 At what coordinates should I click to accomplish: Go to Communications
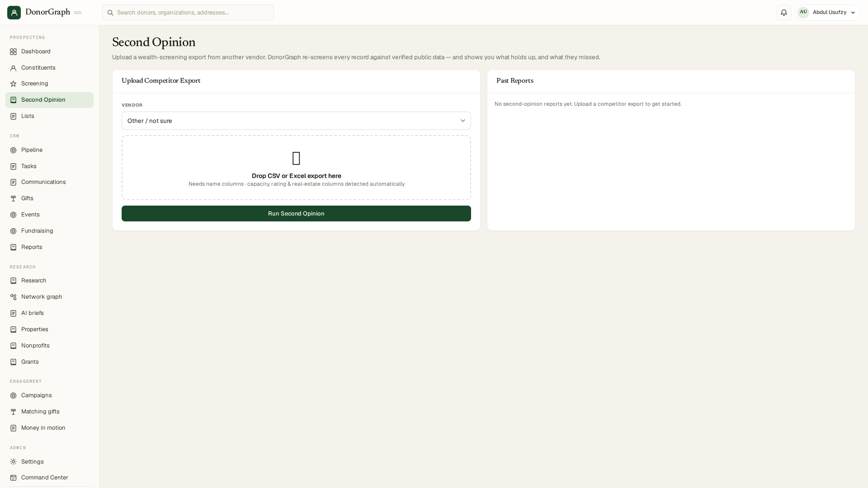coord(49,182)
